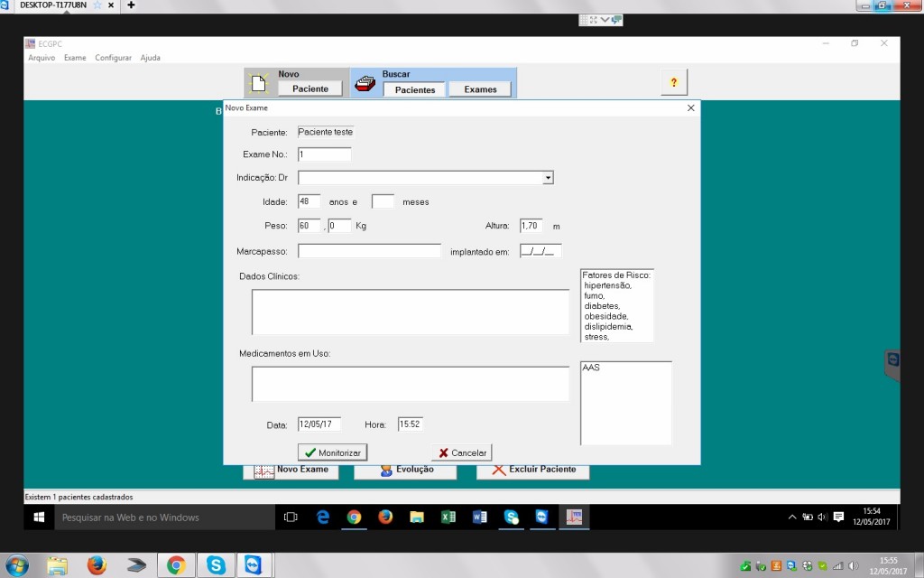Select obesidade in Fatores de Risco list
Viewport: 924px width, 578px height.
pyautogui.click(x=605, y=316)
